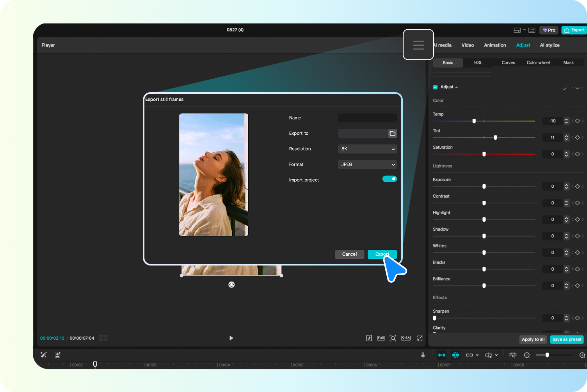Screen dimensions: 587x392
Task: Open the AI stylize tab
Action: point(550,45)
